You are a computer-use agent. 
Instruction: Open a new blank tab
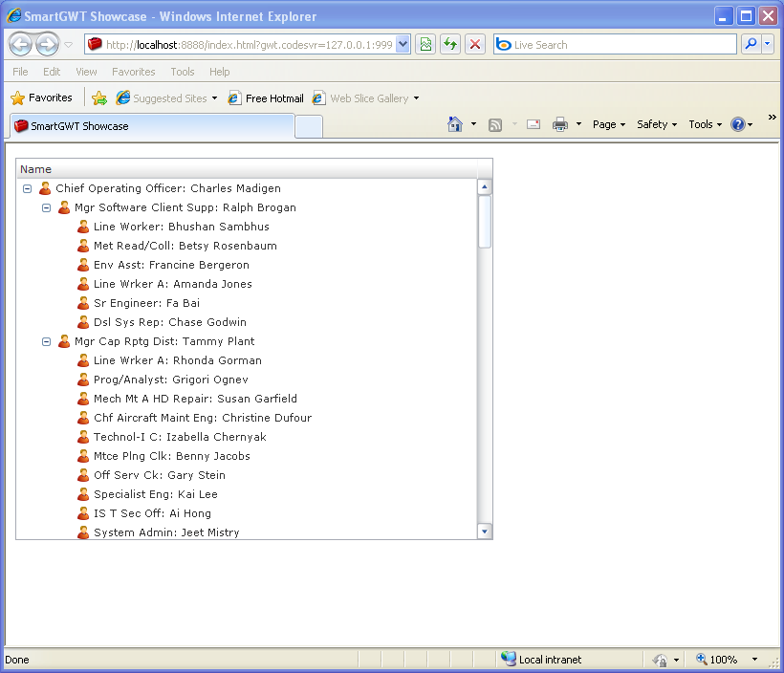pyautogui.click(x=309, y=126)
